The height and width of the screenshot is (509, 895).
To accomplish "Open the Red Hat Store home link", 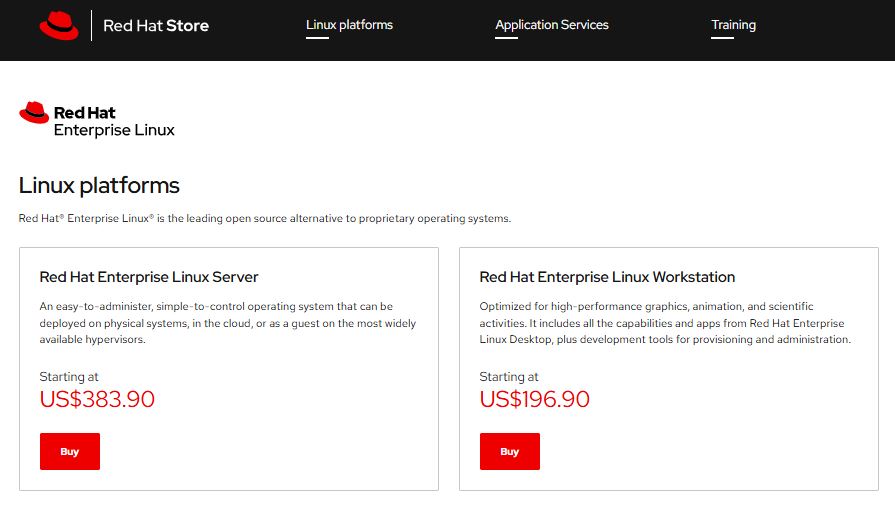I will (x=156, y=26).
